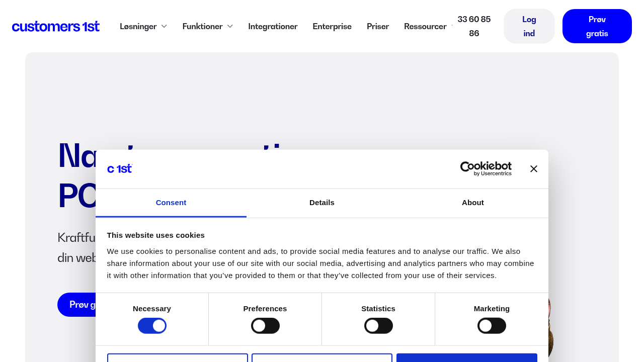Screen dimensions: 644x362
Task: Enable the Preferences cookies switch
Action: click(x=265, y=326)
